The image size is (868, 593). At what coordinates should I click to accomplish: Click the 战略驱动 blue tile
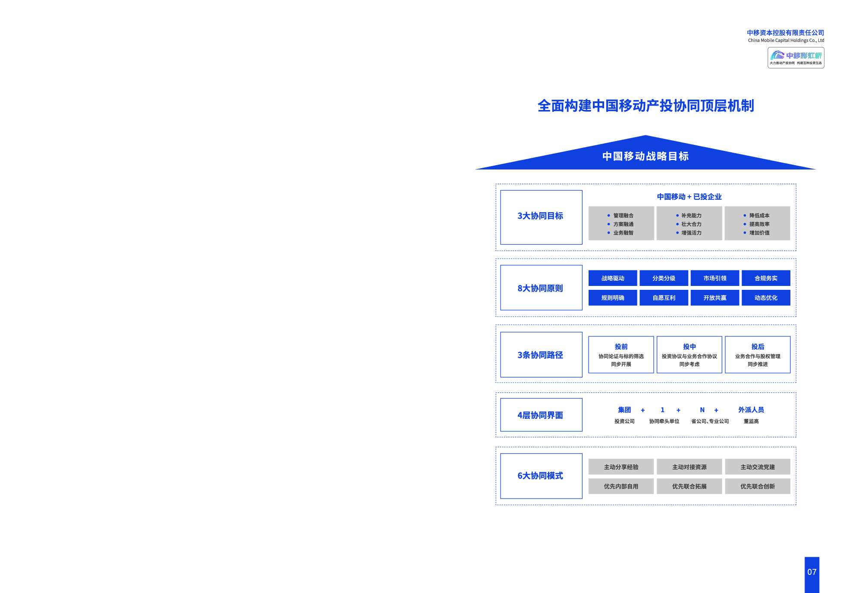613,278
